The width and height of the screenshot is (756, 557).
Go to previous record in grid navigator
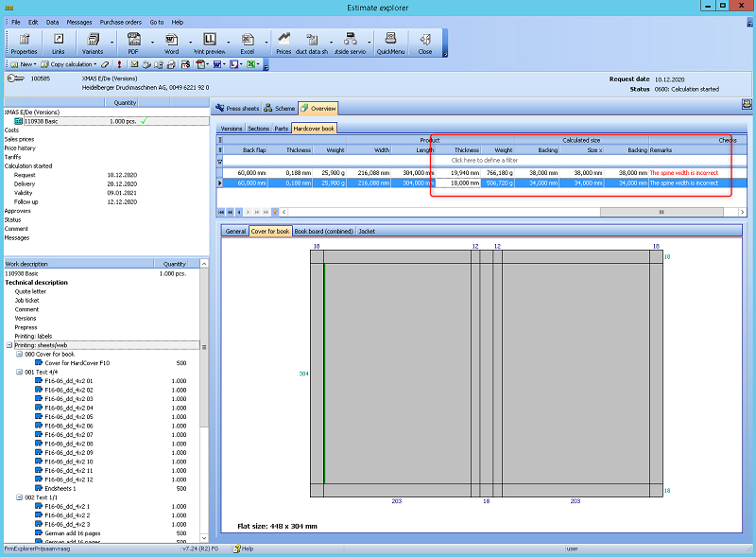pos(239,212)
